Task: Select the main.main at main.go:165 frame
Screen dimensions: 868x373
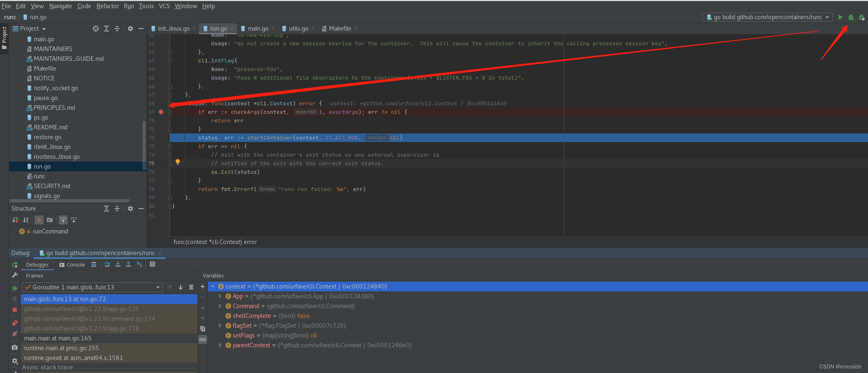Action: pyautogui.click(x=57, y=338)
